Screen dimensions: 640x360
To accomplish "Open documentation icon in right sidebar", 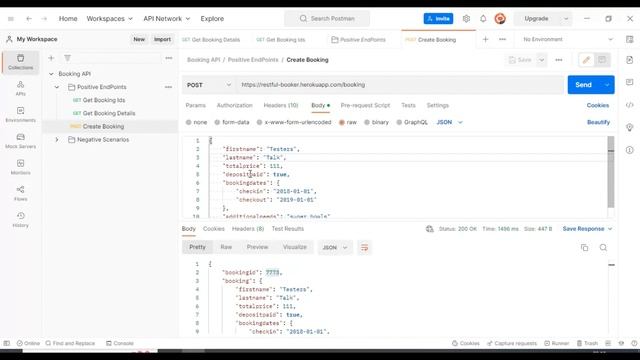I will [x=629, y=60].
